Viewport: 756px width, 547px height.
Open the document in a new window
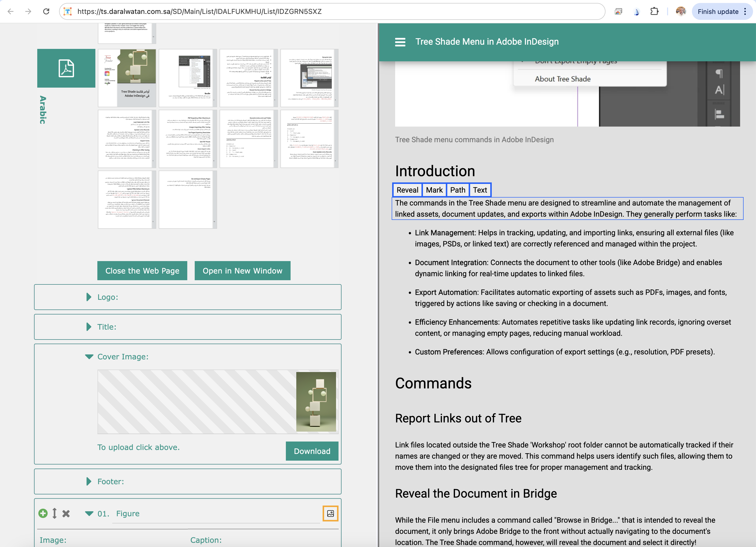pyautogui.click(x=242, y=271)
